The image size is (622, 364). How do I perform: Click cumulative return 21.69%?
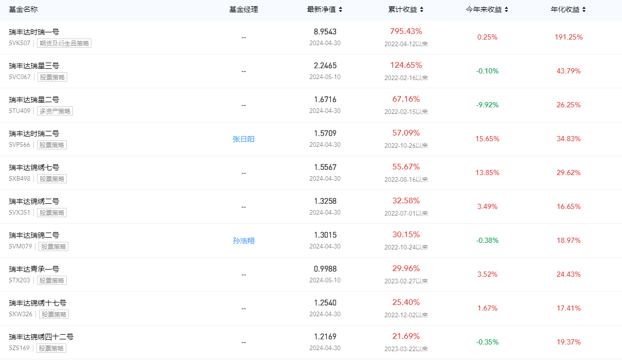[406, 336]
